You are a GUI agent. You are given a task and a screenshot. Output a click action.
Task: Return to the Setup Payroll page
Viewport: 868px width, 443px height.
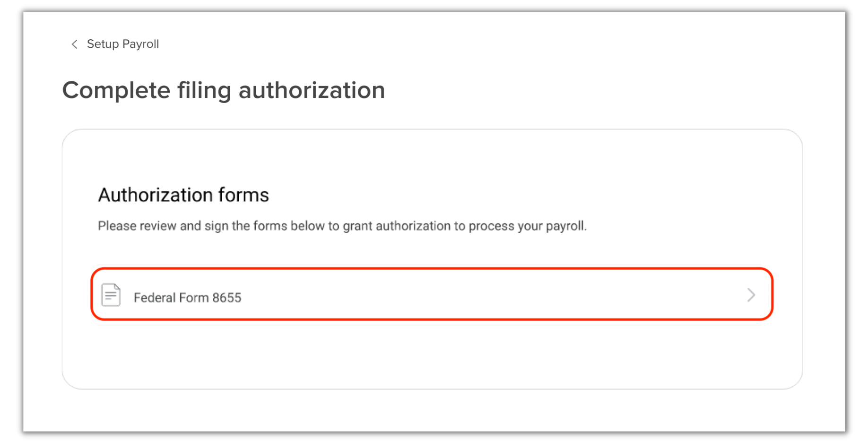click(x=115, y=44)
